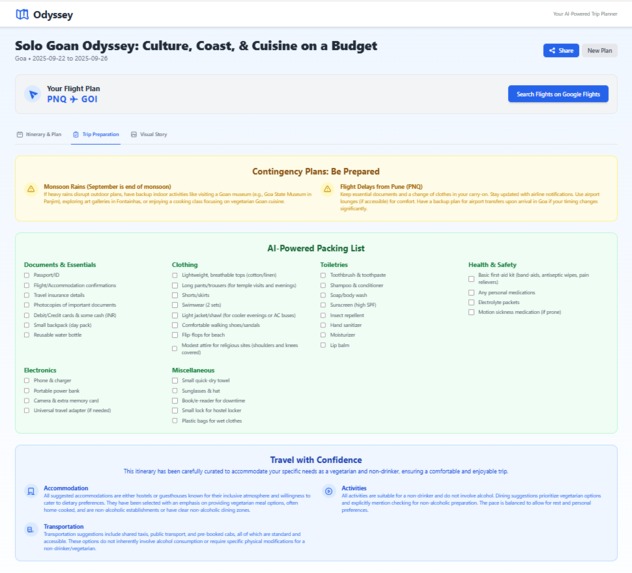Viewport: 632px width, 573px height.
Task: Click the Health & Safety category heading
Action: coord(492,265)
